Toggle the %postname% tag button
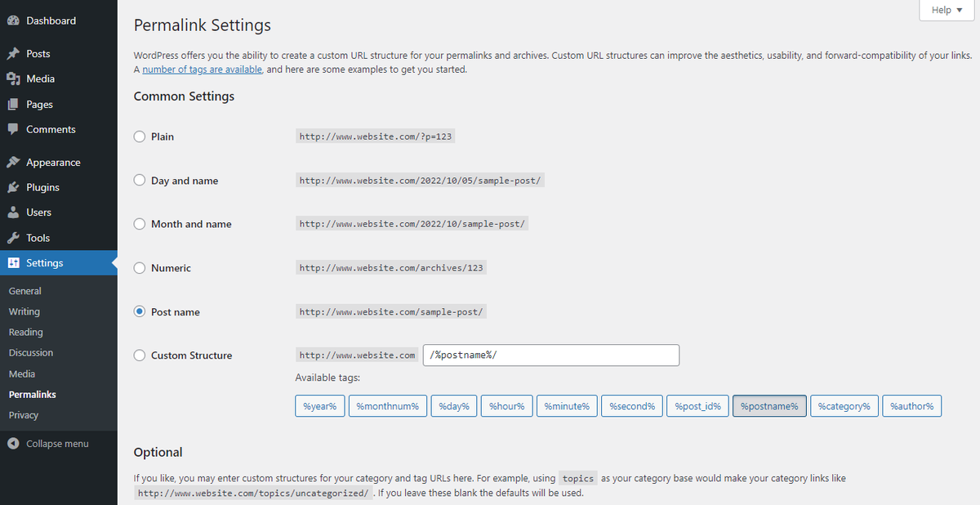The width and height of the screenshot is (980, 505). (769, 406)
